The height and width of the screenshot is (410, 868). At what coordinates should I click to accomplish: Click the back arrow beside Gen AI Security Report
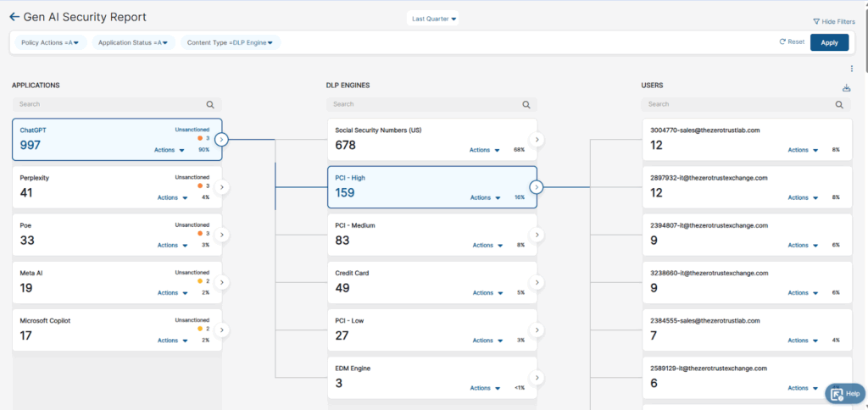click(14, 17)
